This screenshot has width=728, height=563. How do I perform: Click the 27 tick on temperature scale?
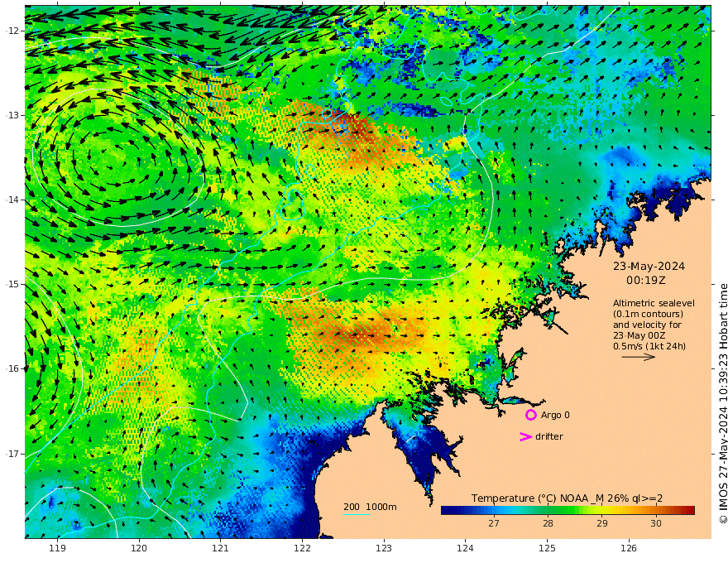coord(494,523)
